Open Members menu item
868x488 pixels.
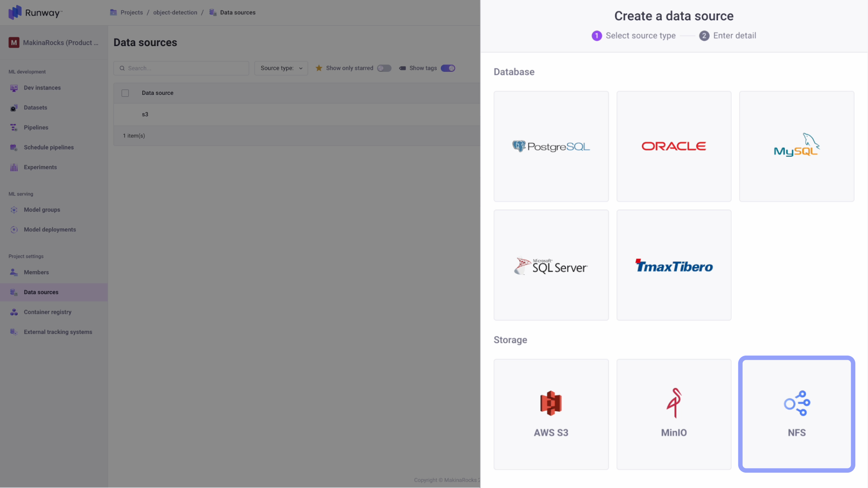click(54, 272)
